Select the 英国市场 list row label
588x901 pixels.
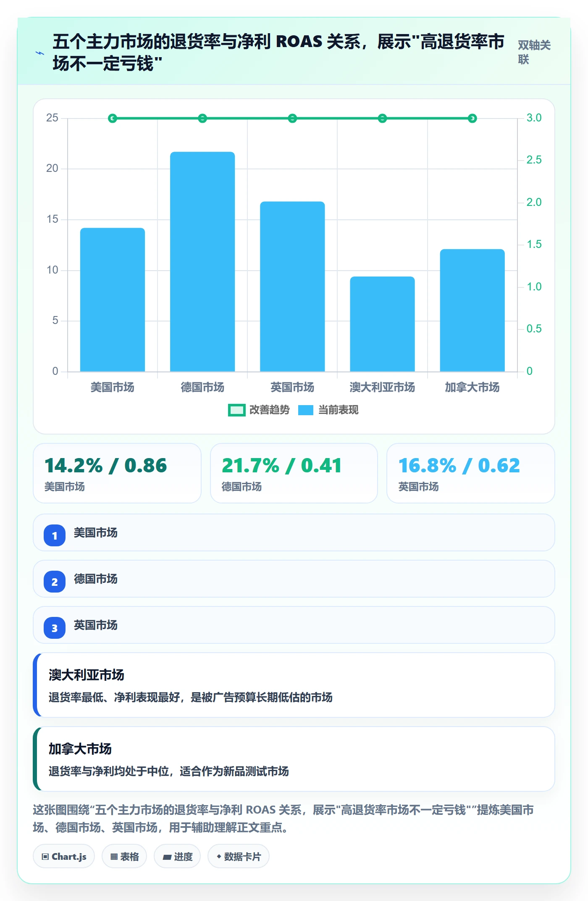point(96,625)
